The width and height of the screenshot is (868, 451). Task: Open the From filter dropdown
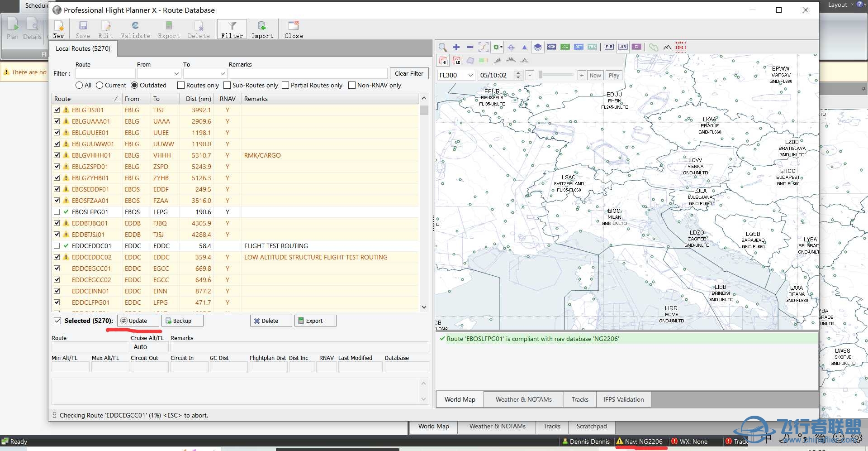(x=176, y=73)
